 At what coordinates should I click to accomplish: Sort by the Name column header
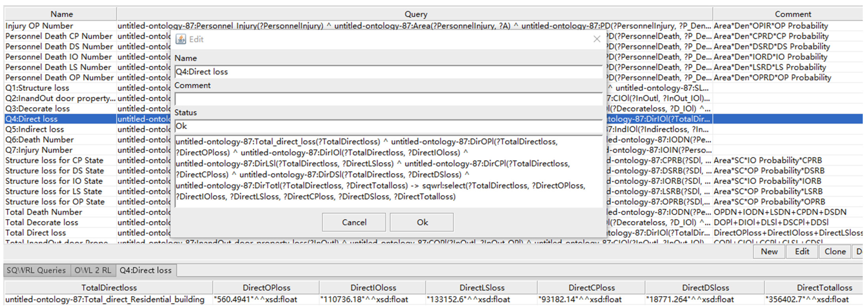pyautogui.click(x=61, y=14)
